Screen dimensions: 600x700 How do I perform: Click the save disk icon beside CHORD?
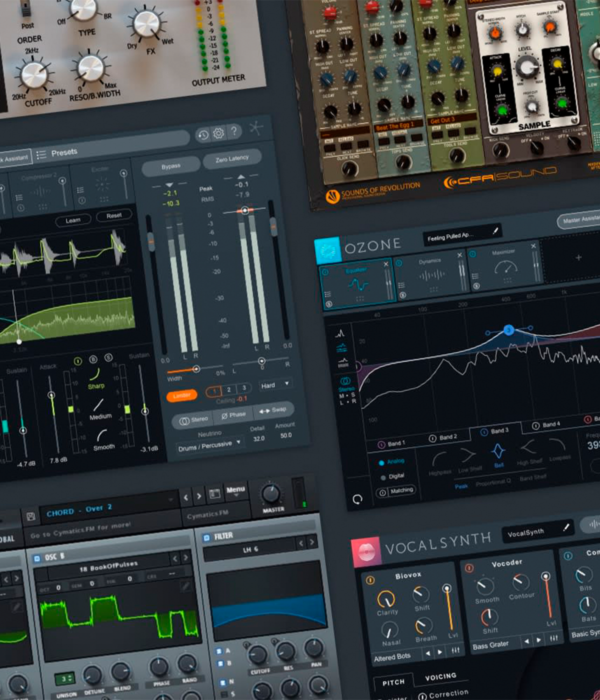point(30,516)
